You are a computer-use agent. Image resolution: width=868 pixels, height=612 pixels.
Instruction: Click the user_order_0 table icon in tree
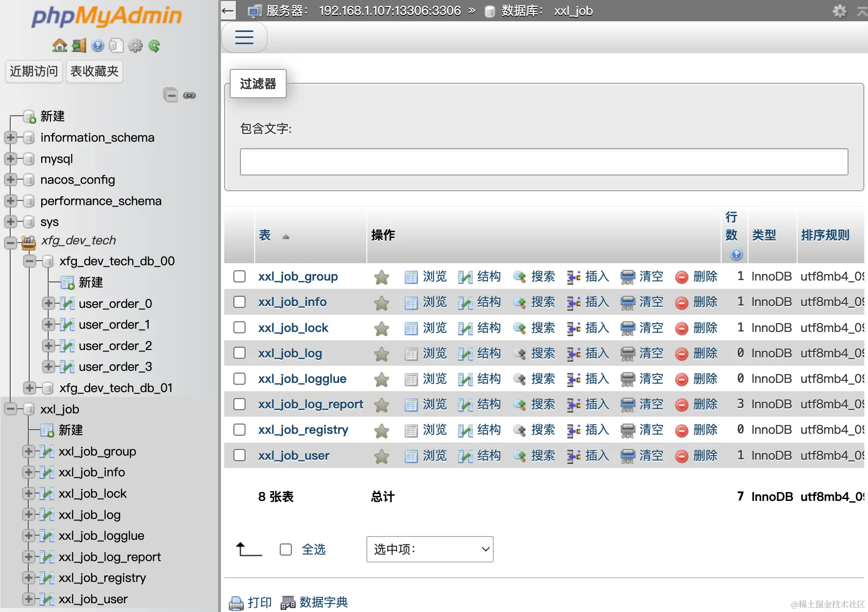click(67, 304)
